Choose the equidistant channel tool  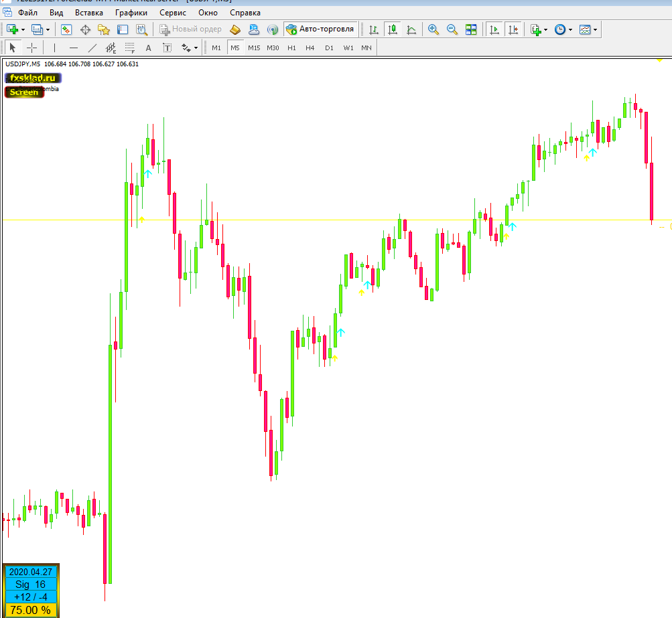click(111, 48)
